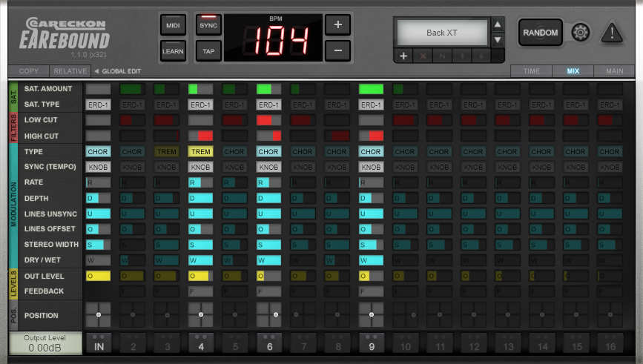Click the warning triangle panic icon
Image resolution: width=643 pixels, height=364 pixels.
(612, 33)
